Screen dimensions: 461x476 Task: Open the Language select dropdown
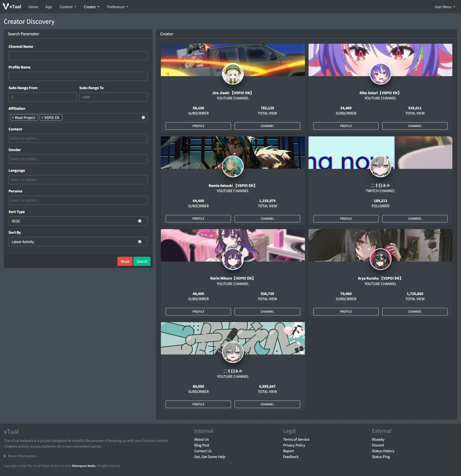coord(78,180)
